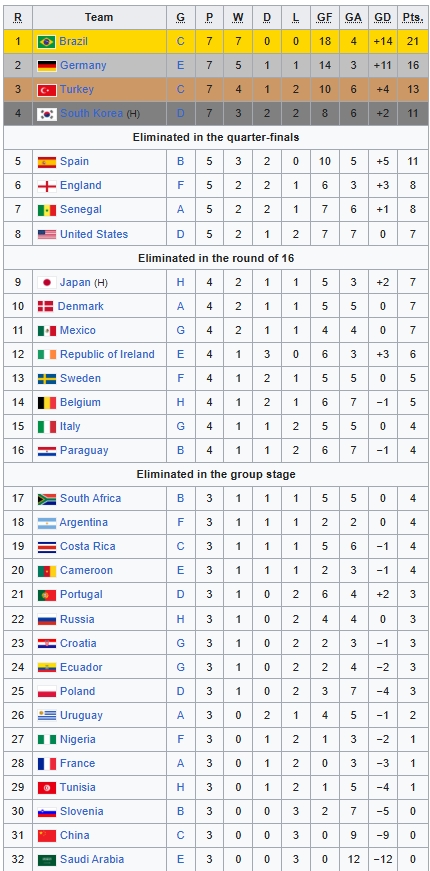
Task: Open the Republic of Ireland link
Action: pyautogui.click(x=107, y=354)
